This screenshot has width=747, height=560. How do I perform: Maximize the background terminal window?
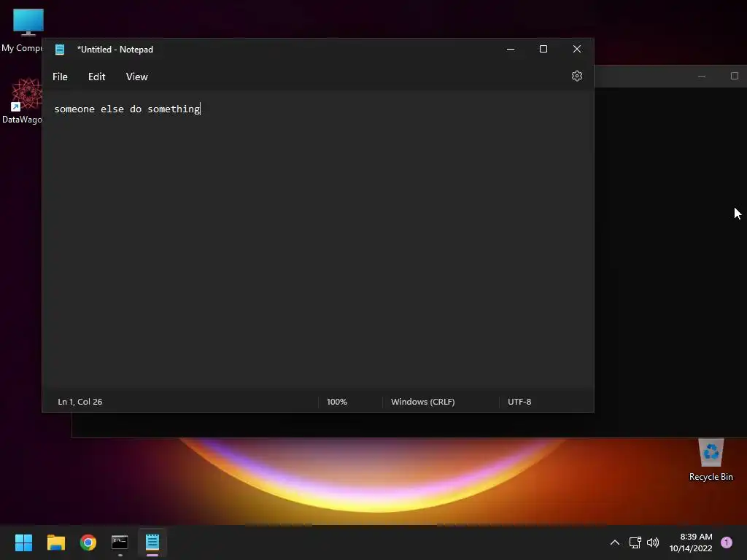734,76
